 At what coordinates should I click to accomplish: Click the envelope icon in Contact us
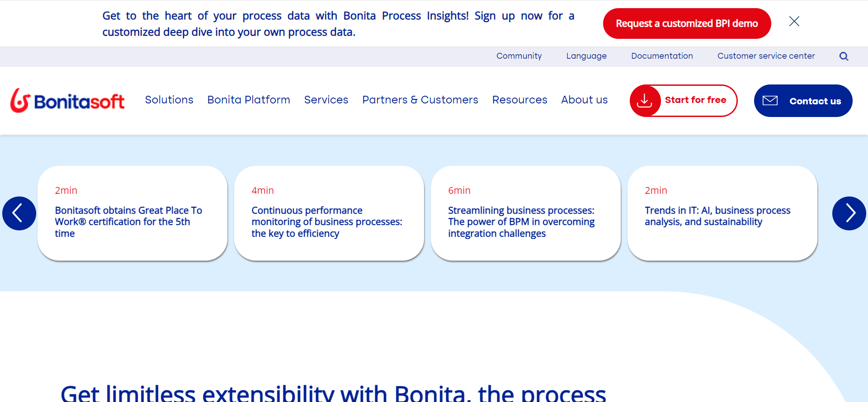coord(770,101)
